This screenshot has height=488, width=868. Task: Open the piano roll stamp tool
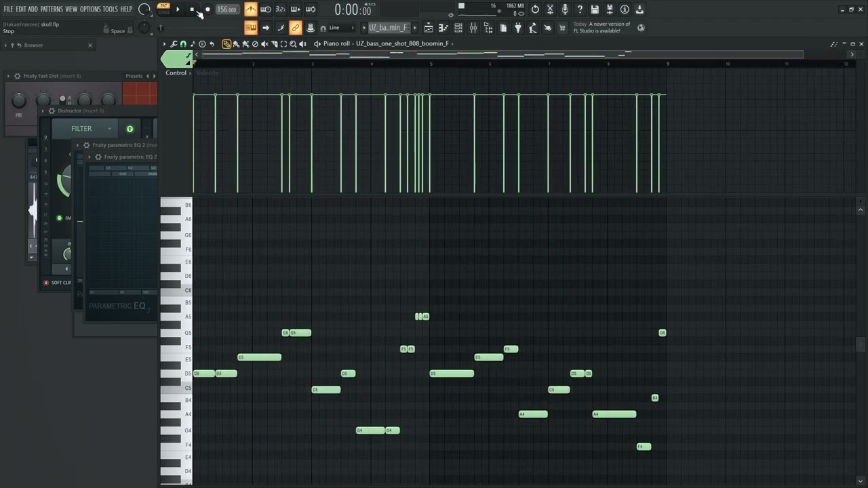192,44
